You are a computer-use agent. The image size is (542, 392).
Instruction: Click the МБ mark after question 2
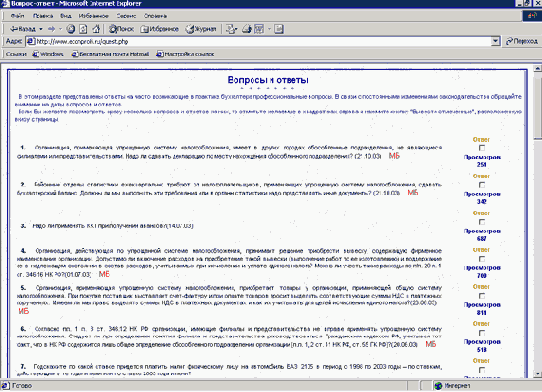point(413,193)
